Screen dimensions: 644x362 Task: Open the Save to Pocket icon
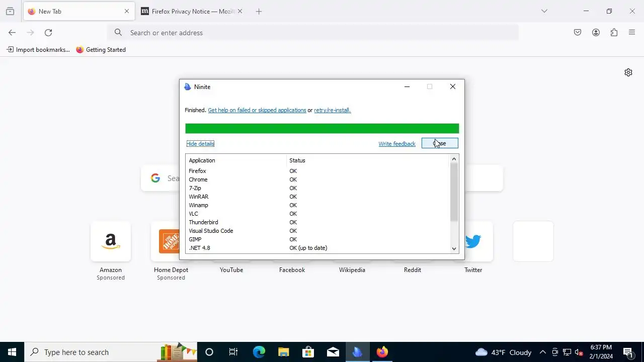pos(578,33)
